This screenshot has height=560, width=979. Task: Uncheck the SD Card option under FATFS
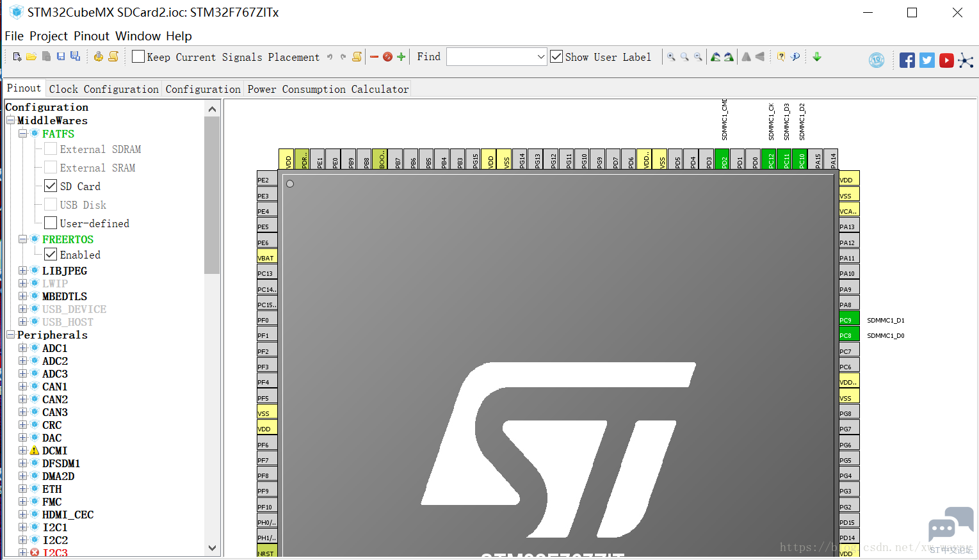click(x=51, y=186)
